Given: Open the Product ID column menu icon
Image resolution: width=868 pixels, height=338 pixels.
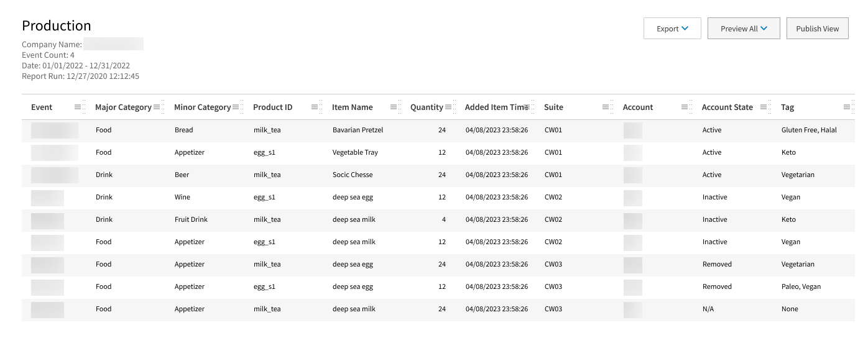Looking at the screenshot, I should (x=315, y=107).
